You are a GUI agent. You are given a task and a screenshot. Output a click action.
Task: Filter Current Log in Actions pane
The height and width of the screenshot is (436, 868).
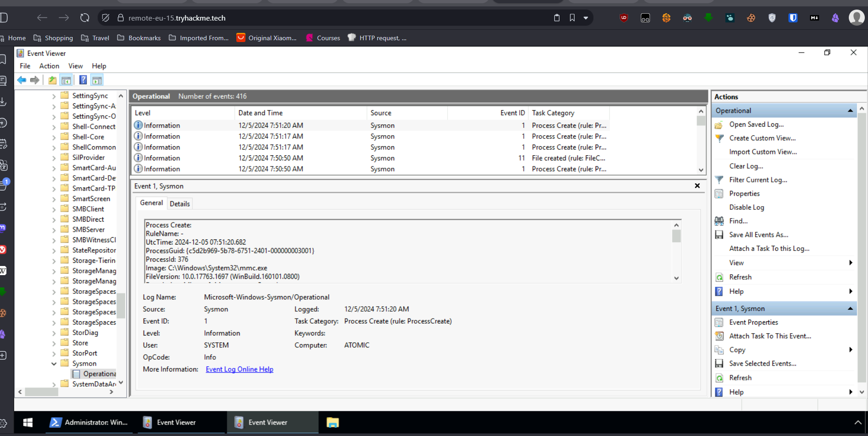(x=758, y=180)
